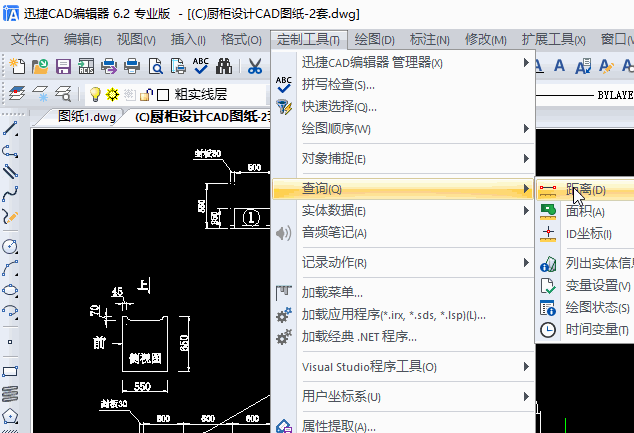
Task: Select 绘图状态(S) submenu option
Action: click(x=585, y=307)
